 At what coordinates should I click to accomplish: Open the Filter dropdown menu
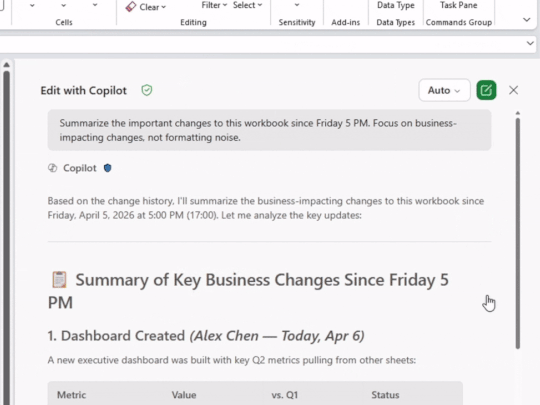tap(214, 5)
